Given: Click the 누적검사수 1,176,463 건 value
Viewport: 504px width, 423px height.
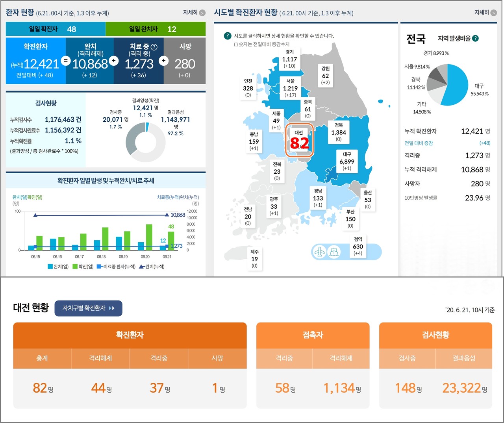Looking at the screenshot, I should pos(63,119).
